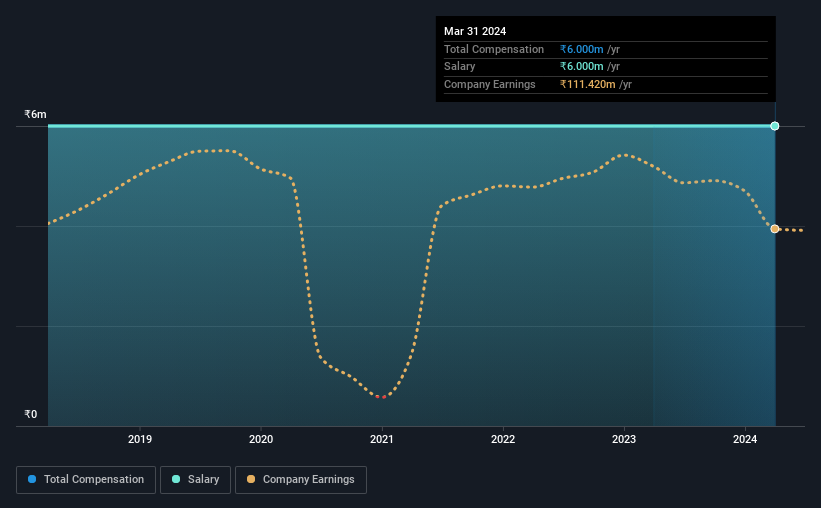Screen dimensions: 821x508
Task: Click the ₹6m y-axis label
Action: pos(35,115)
